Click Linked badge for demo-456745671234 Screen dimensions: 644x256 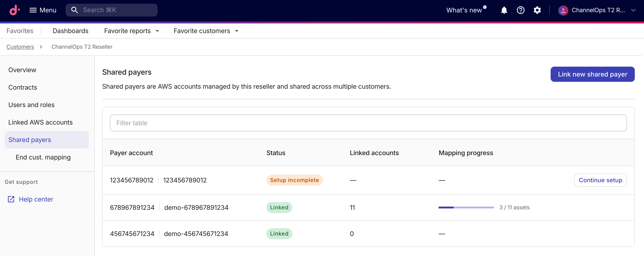tap(279, 233)
